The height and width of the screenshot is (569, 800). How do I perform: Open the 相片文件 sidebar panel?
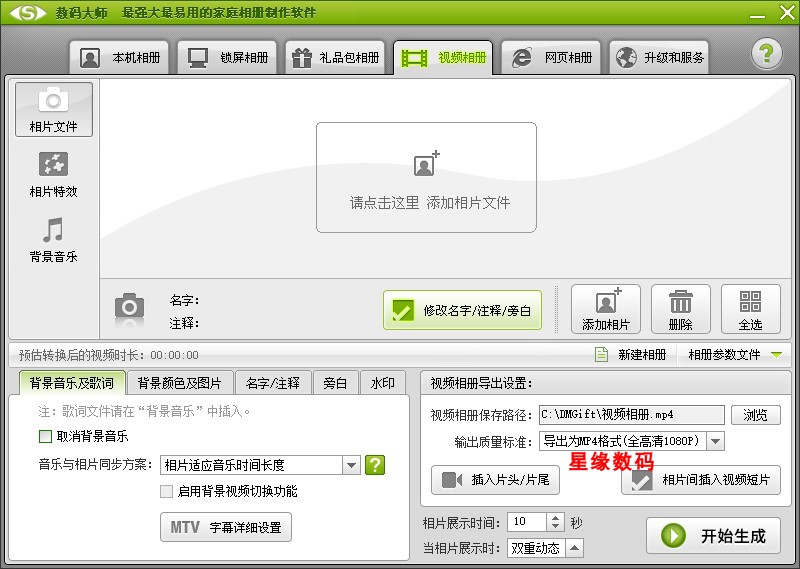pos(54,109)
